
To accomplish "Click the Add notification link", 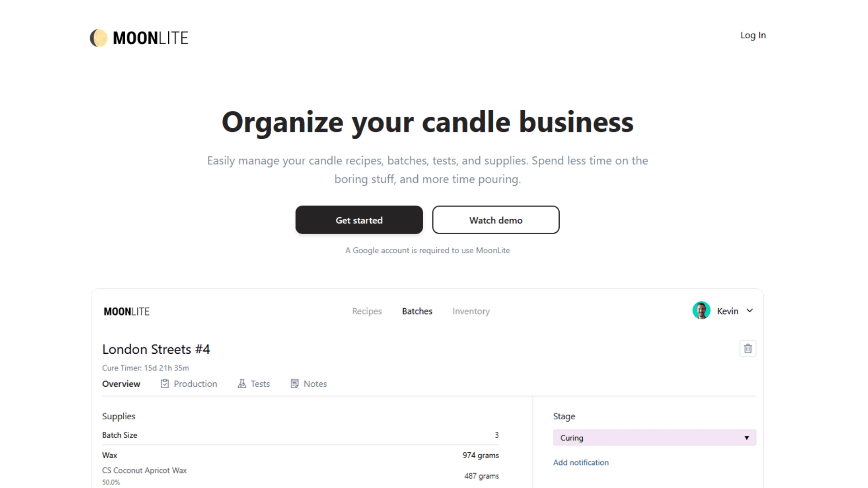I will (581, 462).
